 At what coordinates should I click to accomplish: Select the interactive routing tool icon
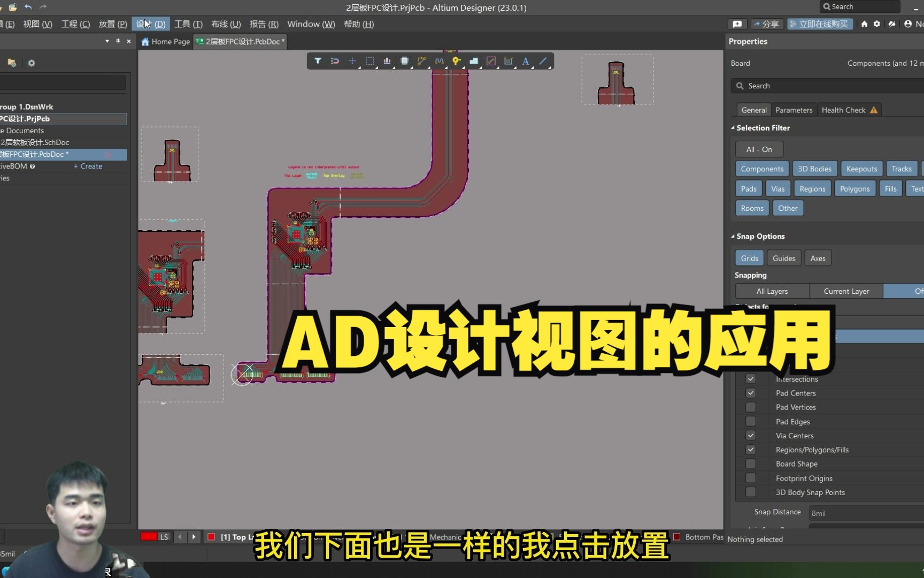[422, 61]
